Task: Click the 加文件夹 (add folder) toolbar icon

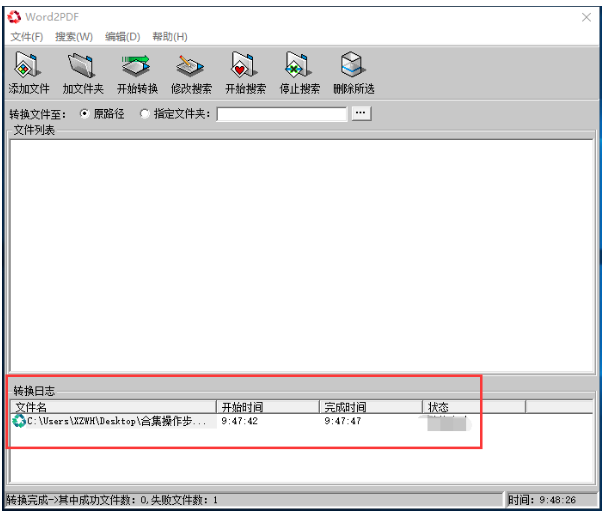Action: point(82,73)
